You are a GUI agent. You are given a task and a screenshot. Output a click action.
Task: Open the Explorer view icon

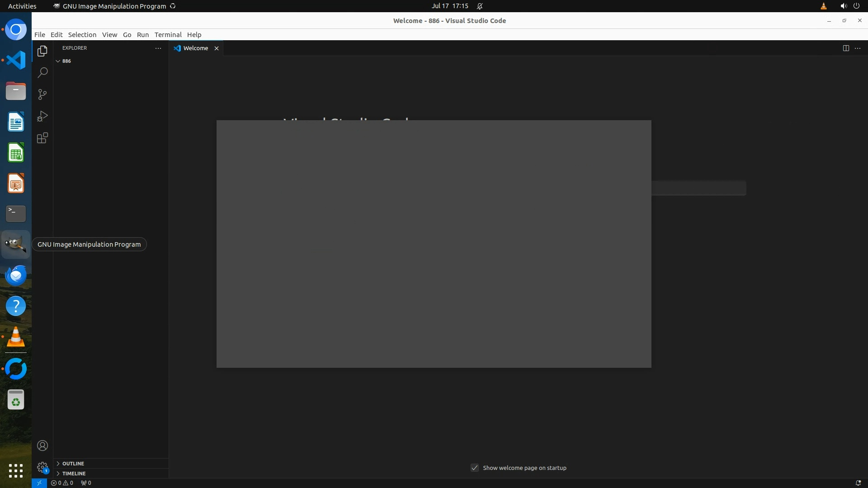tap(42, 51)
